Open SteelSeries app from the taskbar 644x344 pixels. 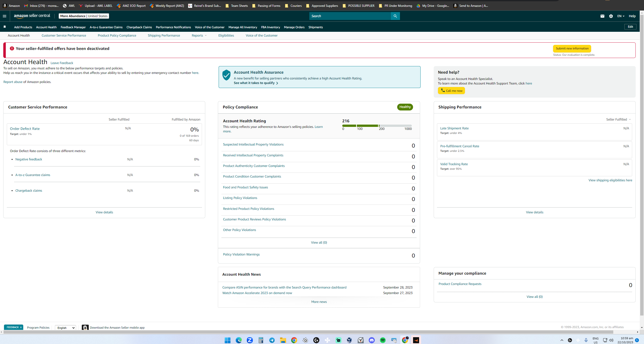pyautogui.click(x=305, y=340)
